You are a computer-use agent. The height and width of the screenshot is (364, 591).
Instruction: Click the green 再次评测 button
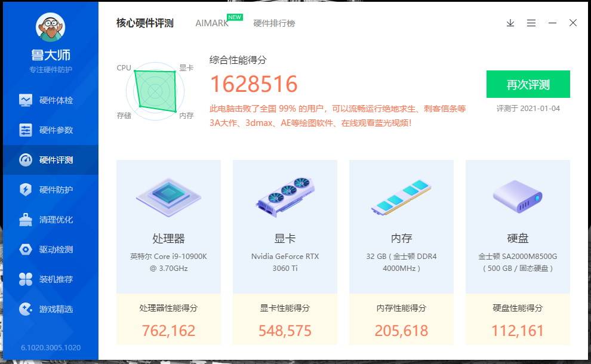(528, 84)
